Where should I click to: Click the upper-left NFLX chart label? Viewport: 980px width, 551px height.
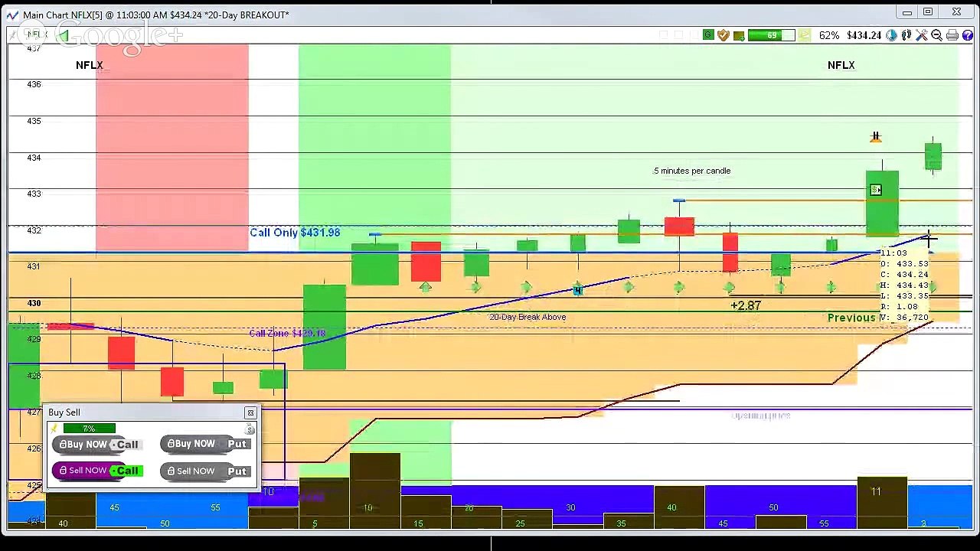(x=90, y=65)
